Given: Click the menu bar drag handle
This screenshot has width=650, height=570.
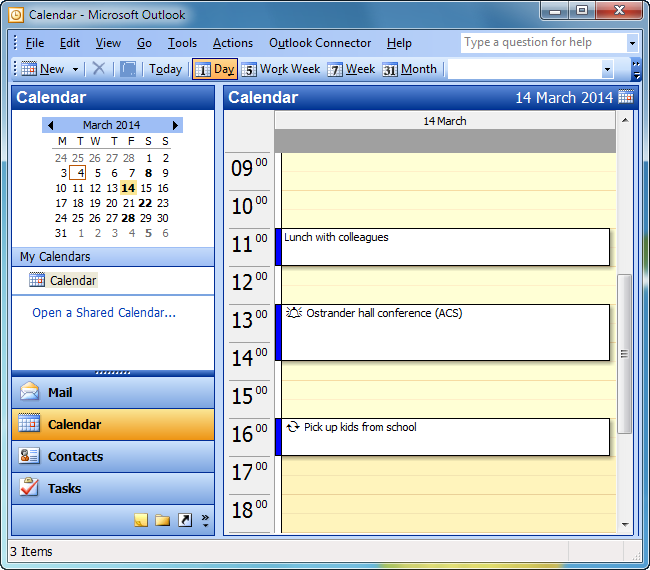Looking at the screenshot, I should point(15,43).
